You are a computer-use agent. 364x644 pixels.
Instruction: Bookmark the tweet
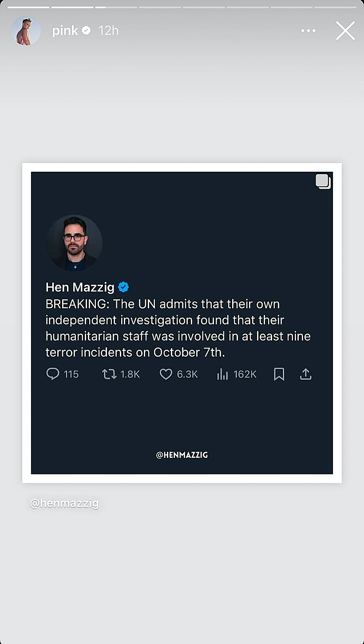pyautogui.click(x=279, y=374)
